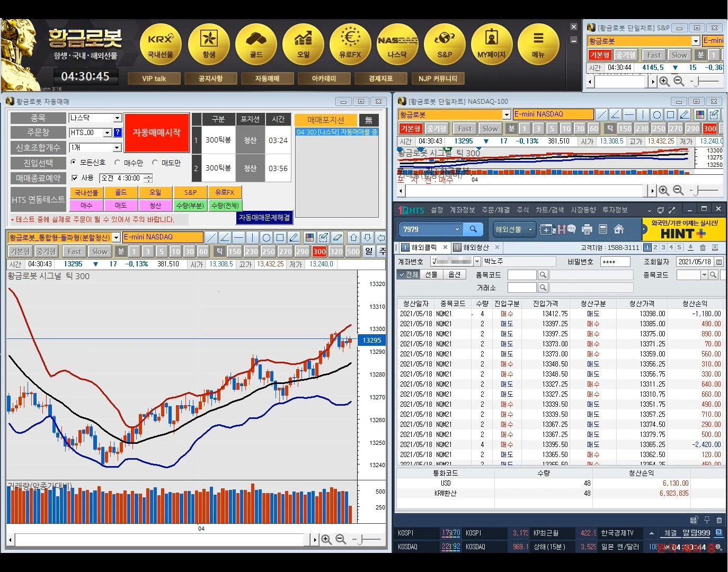Switch to screen page 2 in 1QHTS
The width and height of the screenshot is (728, 572).
(x=655, y=247)
